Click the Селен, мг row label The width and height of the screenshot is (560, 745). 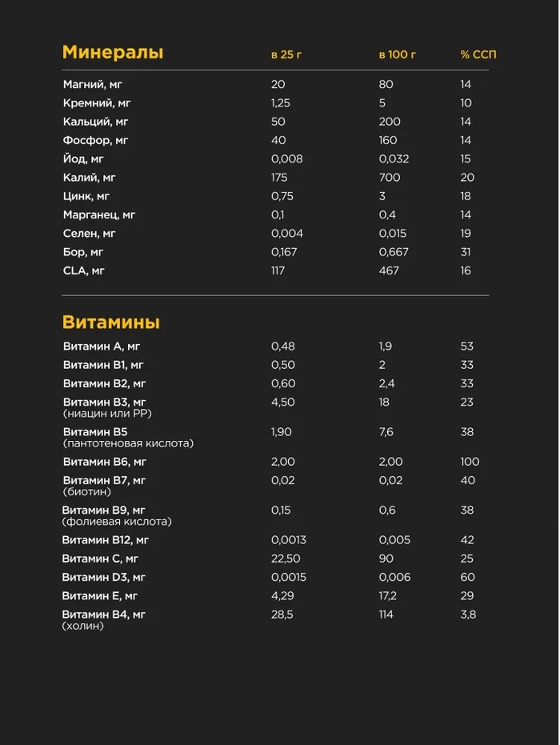point(90,234)
